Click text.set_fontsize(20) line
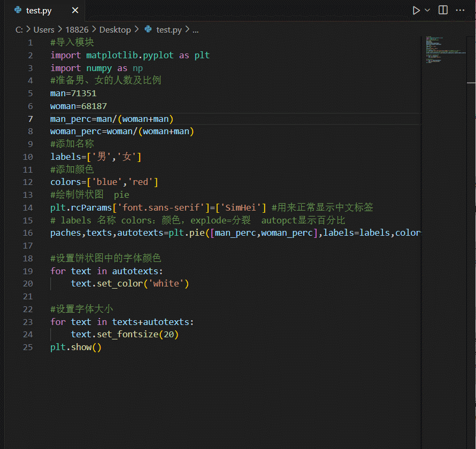The image size is (476, 449). [x=125, y=334]
